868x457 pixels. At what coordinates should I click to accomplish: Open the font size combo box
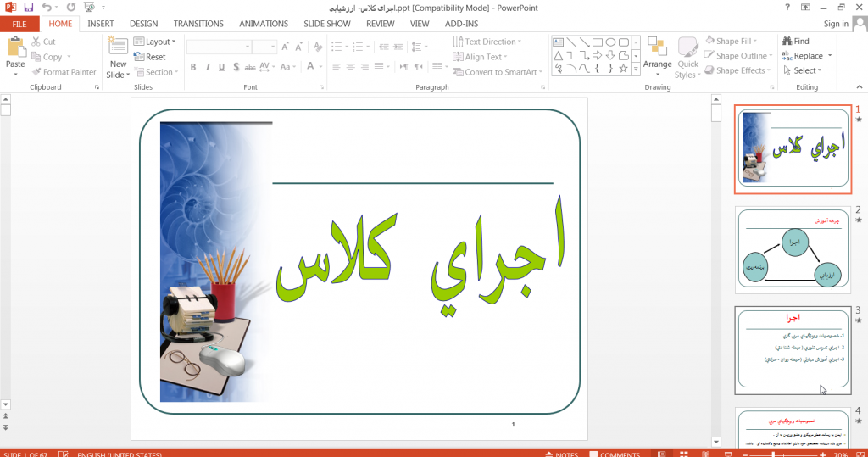point(264,47)
